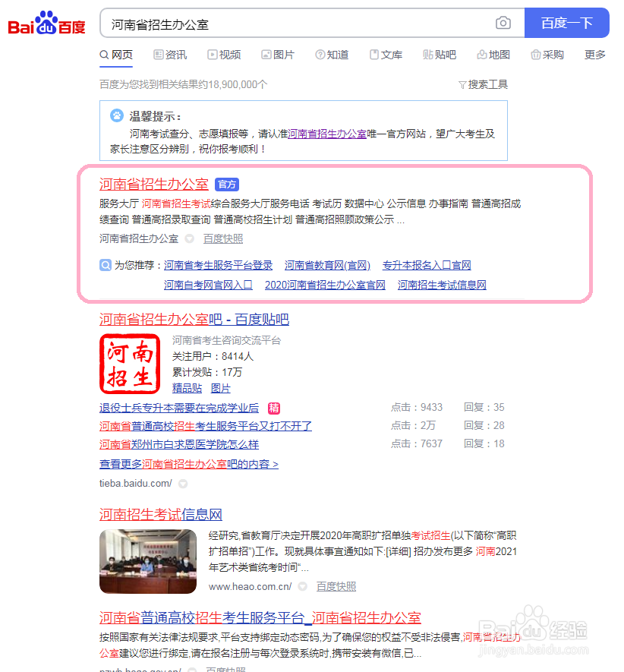The height and width of the screenshot is (672, 624).
Task: Open post 退役士兵专升本需要在完成学业后
Action: (179, 408)
